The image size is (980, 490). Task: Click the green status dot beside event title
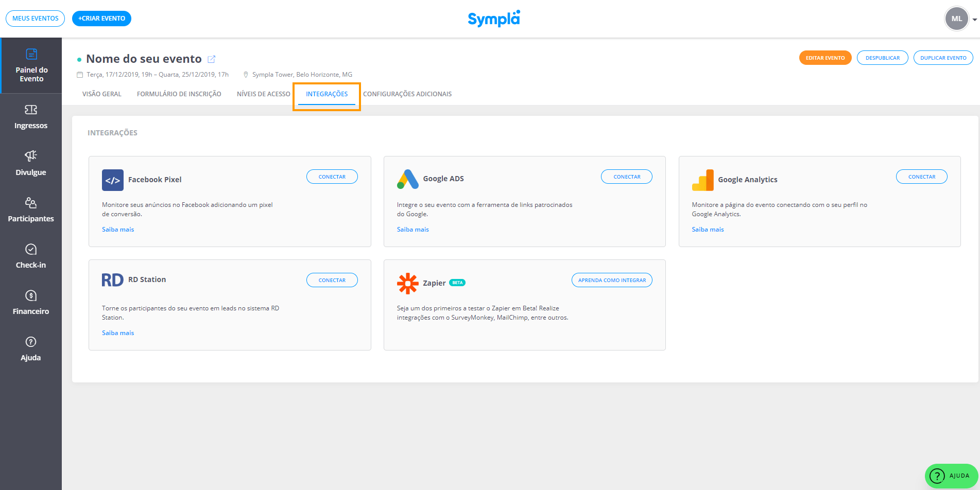79,60
